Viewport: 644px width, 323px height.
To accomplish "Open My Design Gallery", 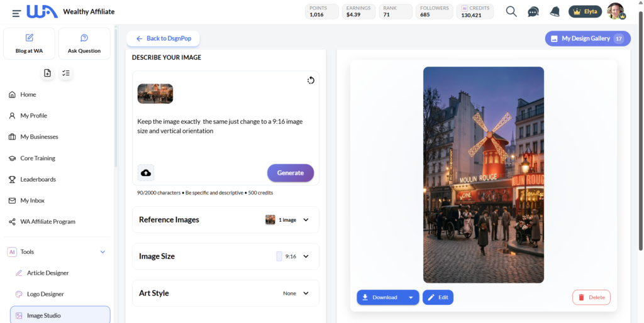I will (x=588, y=38).
